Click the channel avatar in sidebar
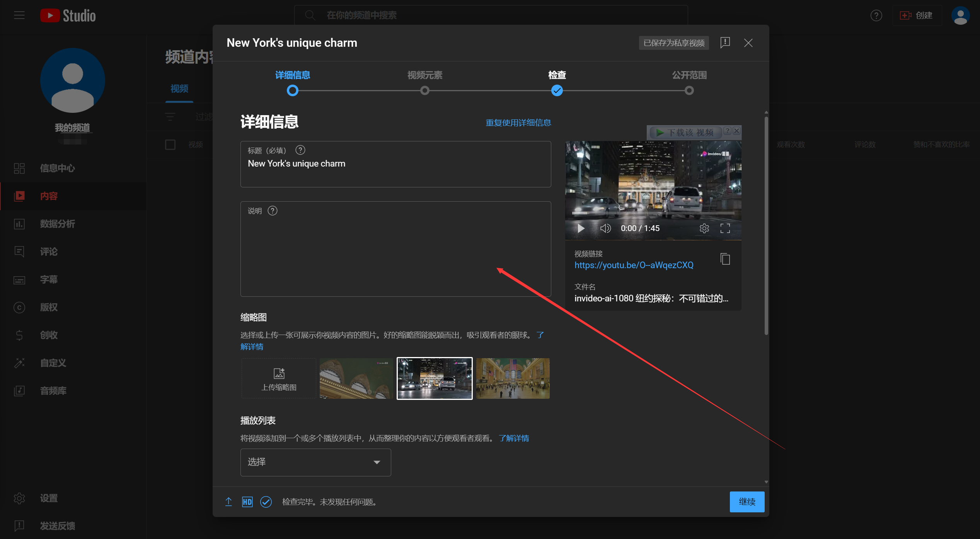Viewport: 980px width, 539px height. point(73,80)
